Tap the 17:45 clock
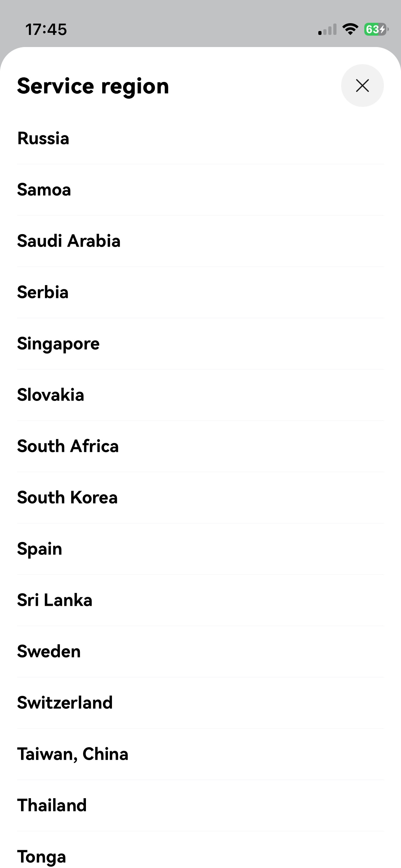 pyautogui.click(x=46, y=30)
